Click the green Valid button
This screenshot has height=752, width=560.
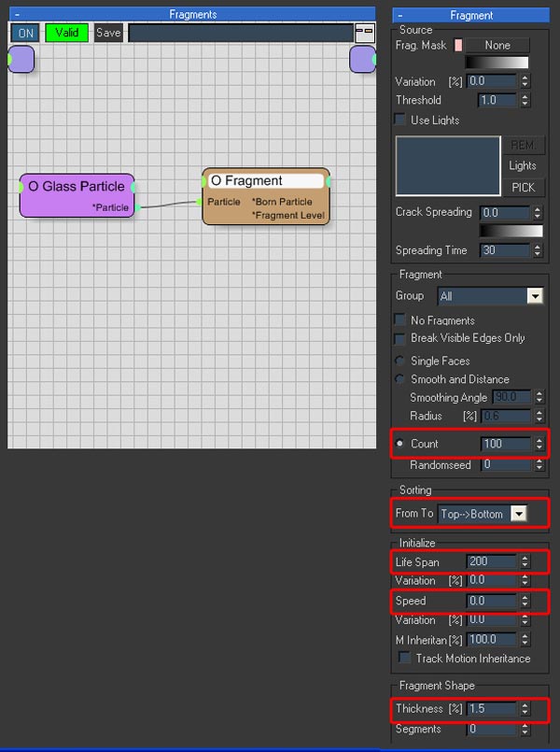(66, 33)
